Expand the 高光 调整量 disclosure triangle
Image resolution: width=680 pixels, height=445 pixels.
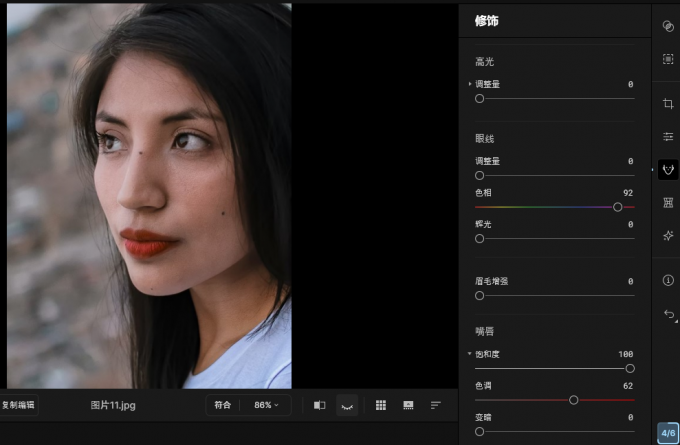[x=470, y=84]
